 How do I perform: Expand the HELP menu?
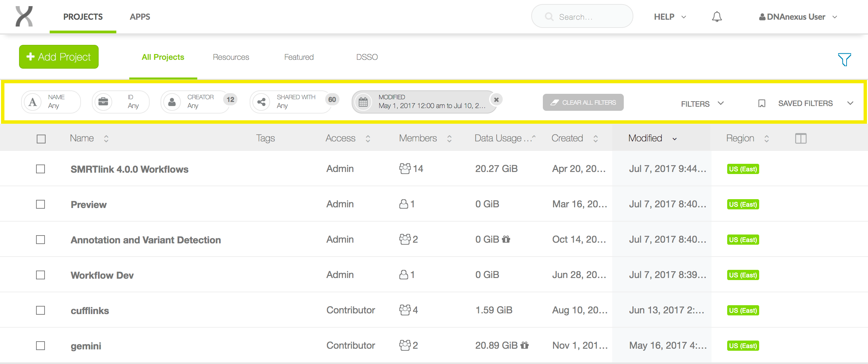click(670, 17)
